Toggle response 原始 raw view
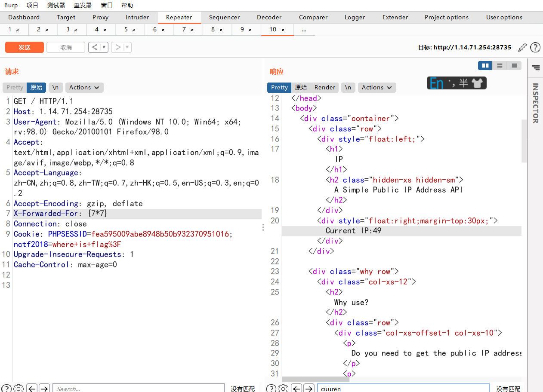The image size is (543, 392). [301, 87]
